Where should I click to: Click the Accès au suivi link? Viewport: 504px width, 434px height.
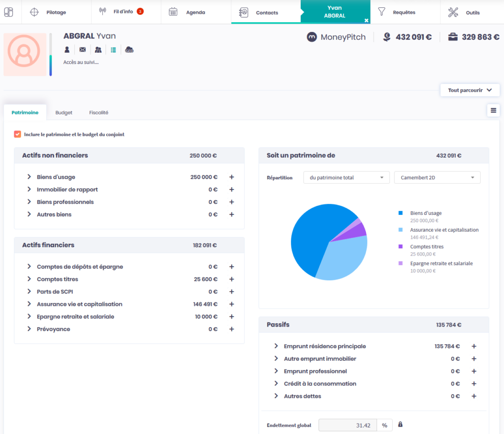tap(81, 63)
